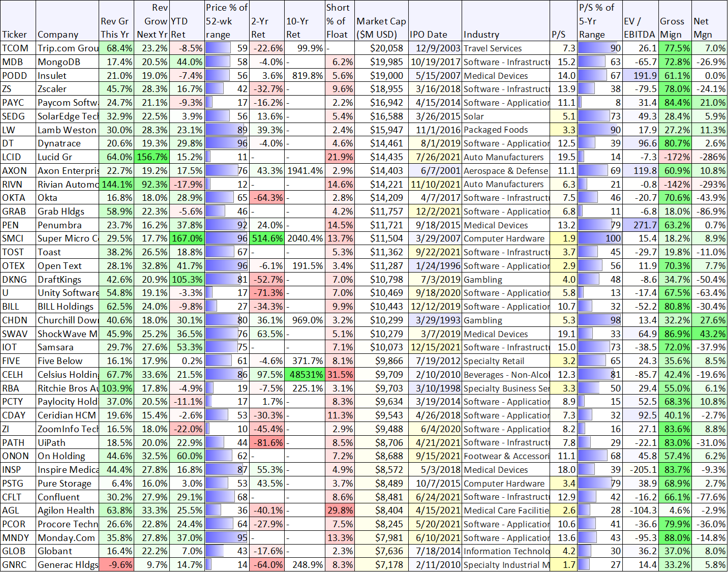Click Penumbra's 271.7 EV/EBITDA cell

641,225
